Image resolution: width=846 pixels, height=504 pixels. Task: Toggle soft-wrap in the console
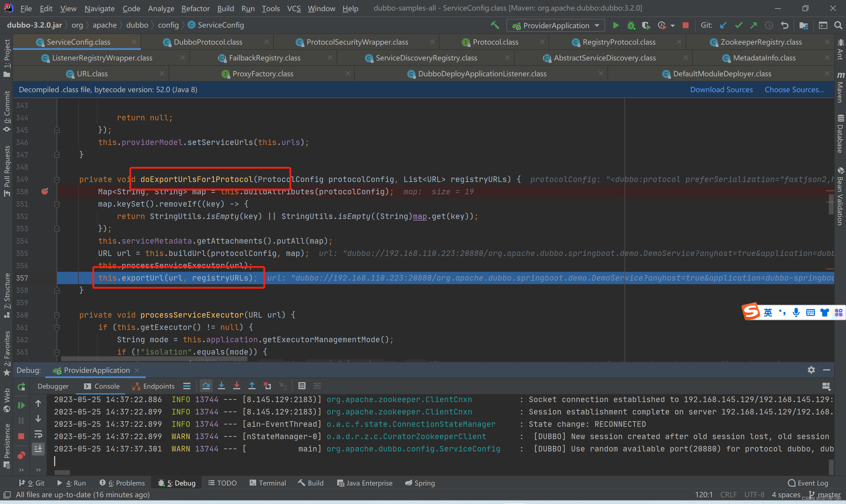38,434
